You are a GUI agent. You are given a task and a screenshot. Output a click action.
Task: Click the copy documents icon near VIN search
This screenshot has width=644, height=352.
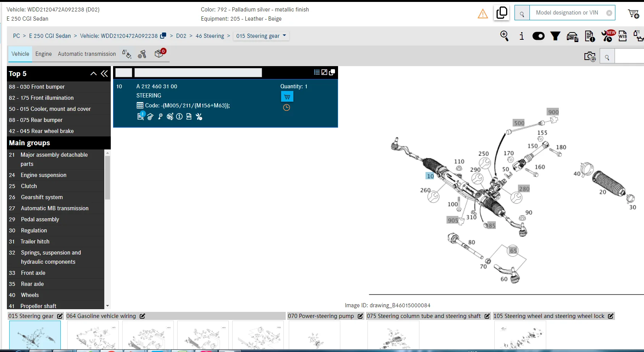[502, 13]
